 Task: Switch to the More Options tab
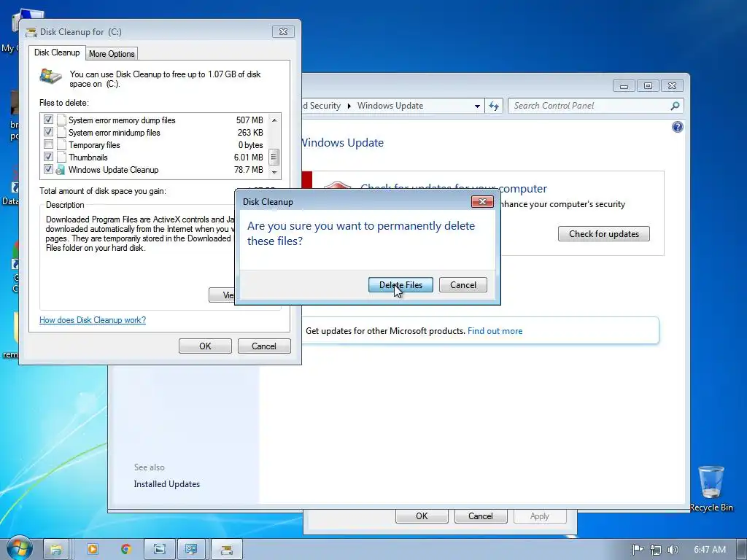coord(112,54)
